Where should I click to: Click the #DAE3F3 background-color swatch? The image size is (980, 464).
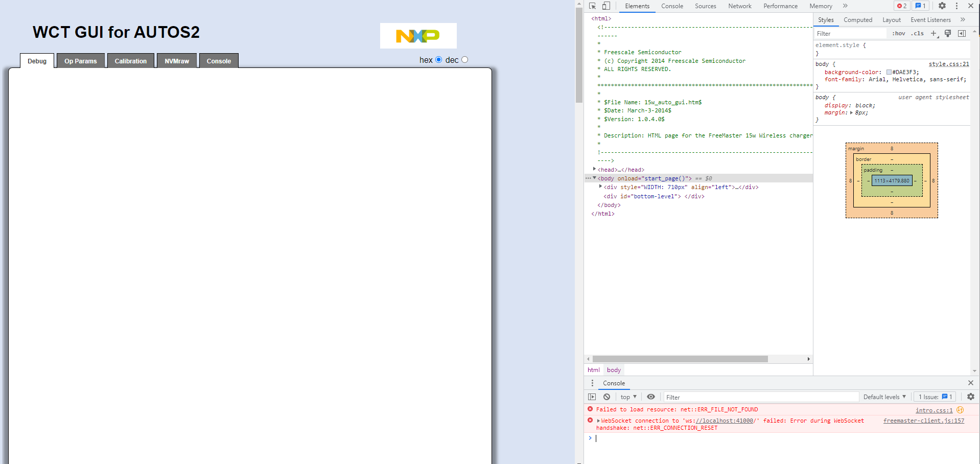coord(889,72)
